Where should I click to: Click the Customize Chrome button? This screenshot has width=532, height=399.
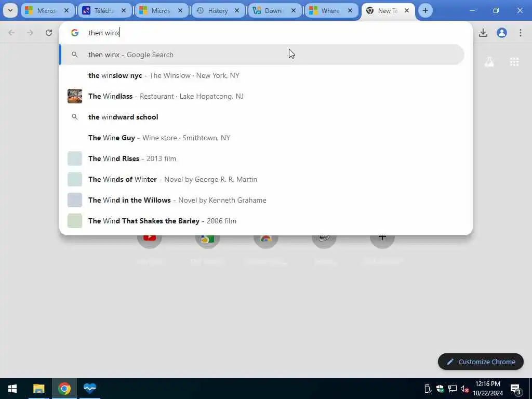pos(481,362)
